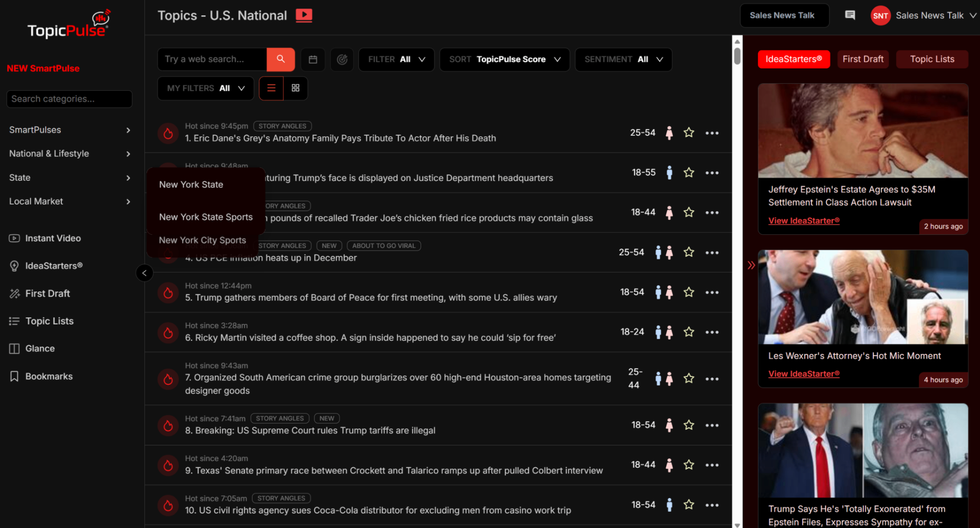Select New York State from the submenu
Image resolution: width=980 pixels, height=528 pixels.
191,185
